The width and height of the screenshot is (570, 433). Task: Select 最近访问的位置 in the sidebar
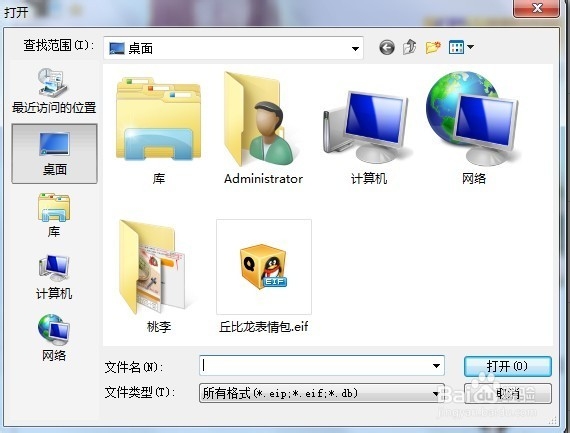pos(54,91)
